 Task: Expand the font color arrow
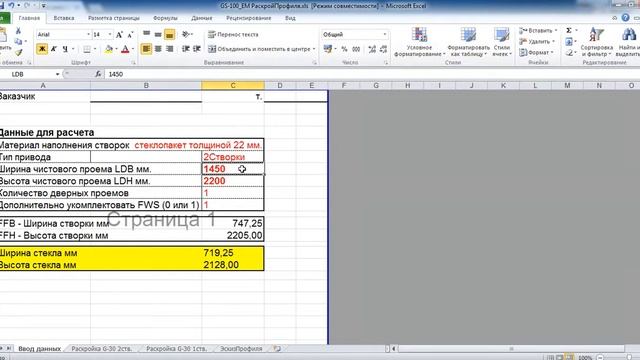tap(133, 49)
